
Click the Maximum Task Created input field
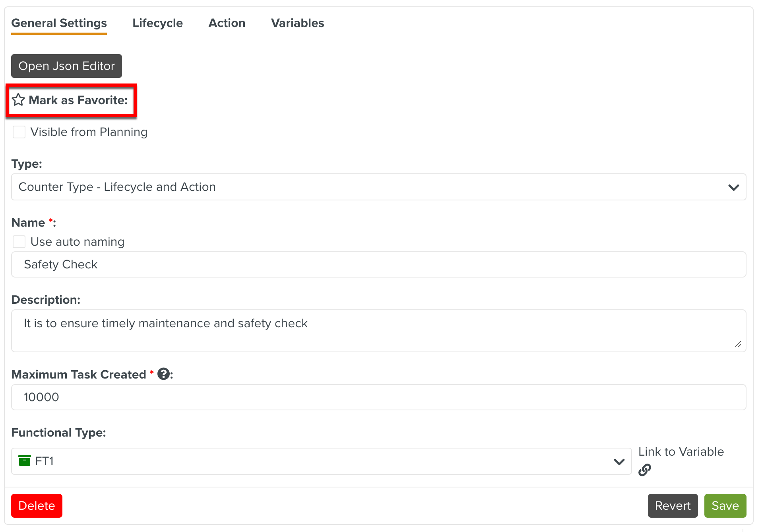click(x=378, y=397)
